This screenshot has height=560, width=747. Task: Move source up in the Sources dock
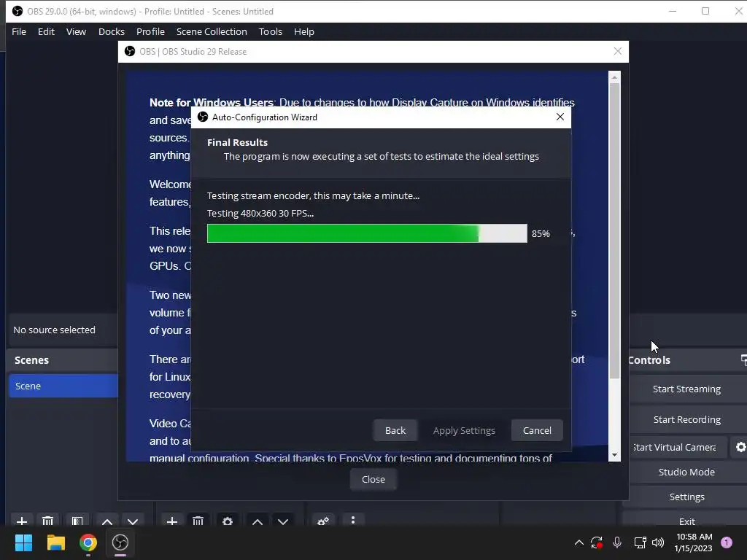pos(258,521)
